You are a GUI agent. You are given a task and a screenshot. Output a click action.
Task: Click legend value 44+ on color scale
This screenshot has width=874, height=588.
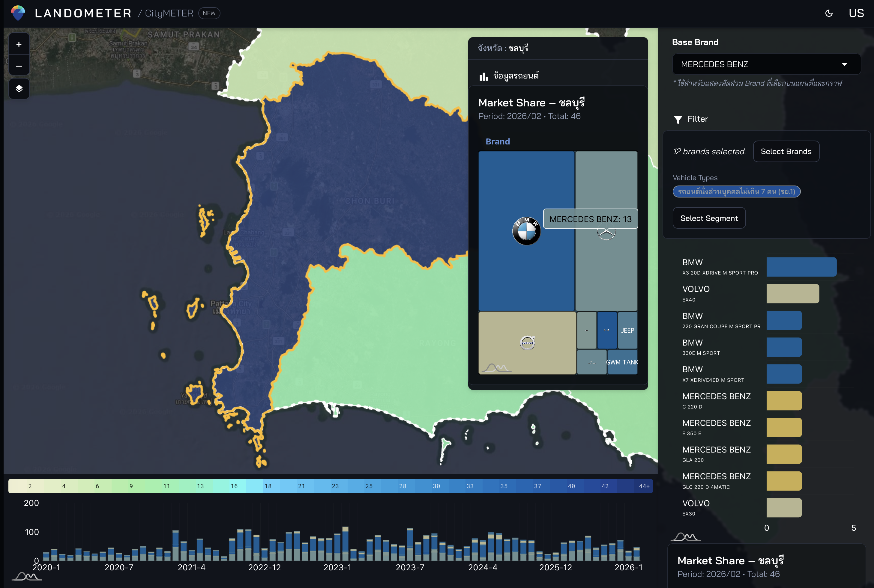644,486
